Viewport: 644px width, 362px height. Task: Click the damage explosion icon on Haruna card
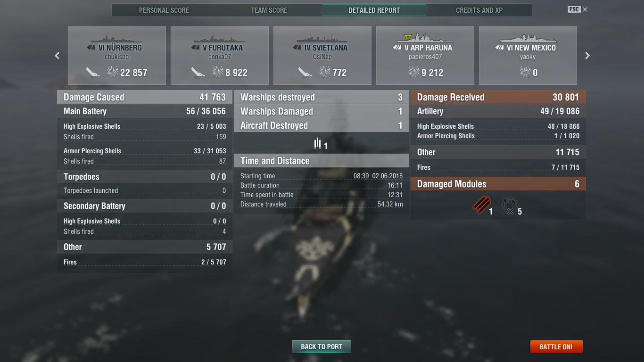[413, 72]
